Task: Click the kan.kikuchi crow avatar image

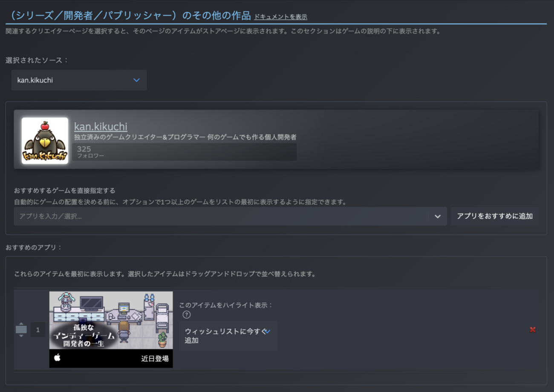Action: (45, 140)
